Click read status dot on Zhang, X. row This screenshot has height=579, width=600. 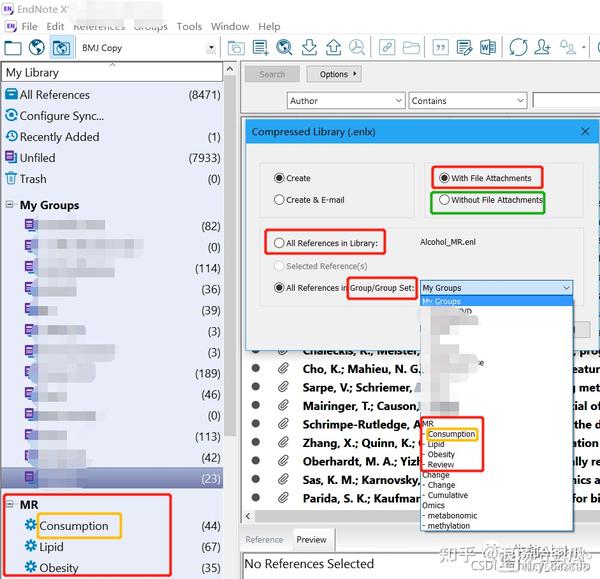pos(256,442)
